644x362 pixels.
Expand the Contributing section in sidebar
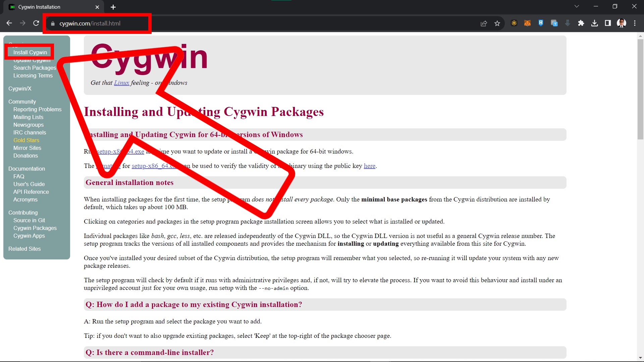click(23, 213)
